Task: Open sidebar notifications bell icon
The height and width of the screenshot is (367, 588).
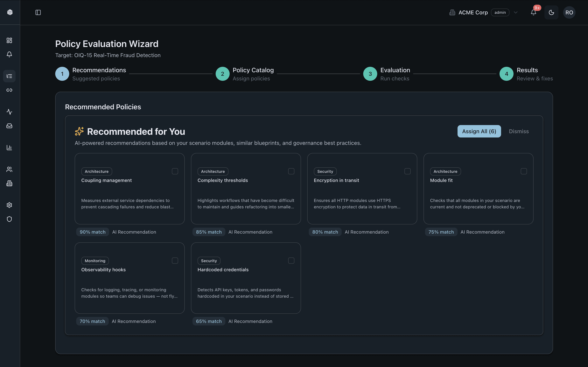Action: pyautogui.click(x=9, y=54)
